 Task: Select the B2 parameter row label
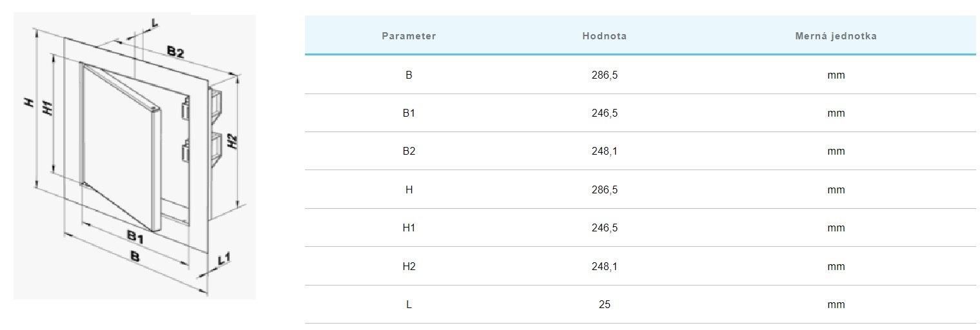pos(409,151)
